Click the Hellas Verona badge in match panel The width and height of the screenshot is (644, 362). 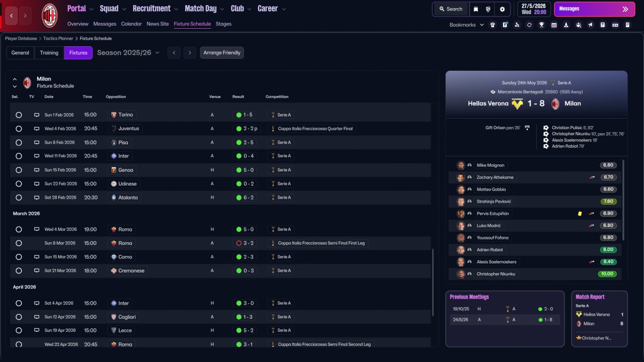point(517,104)
